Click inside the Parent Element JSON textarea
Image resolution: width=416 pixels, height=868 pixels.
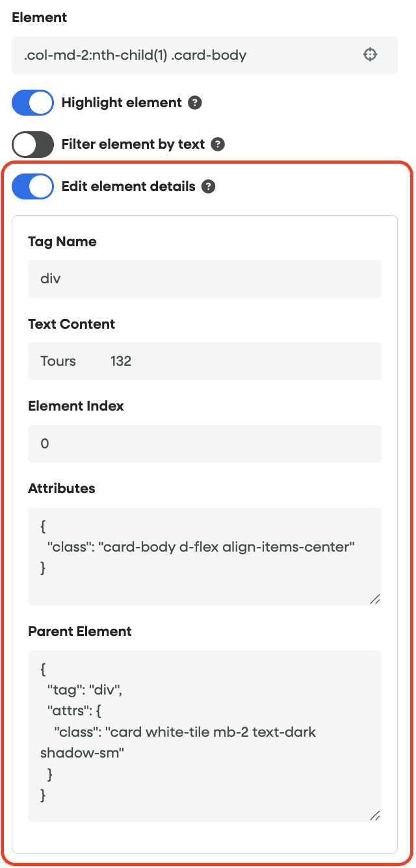[205, 736]
